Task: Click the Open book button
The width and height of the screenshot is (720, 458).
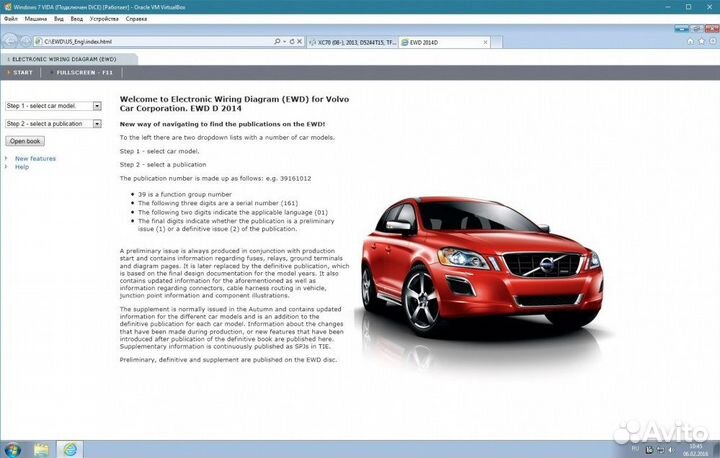Action: (25, 141)
